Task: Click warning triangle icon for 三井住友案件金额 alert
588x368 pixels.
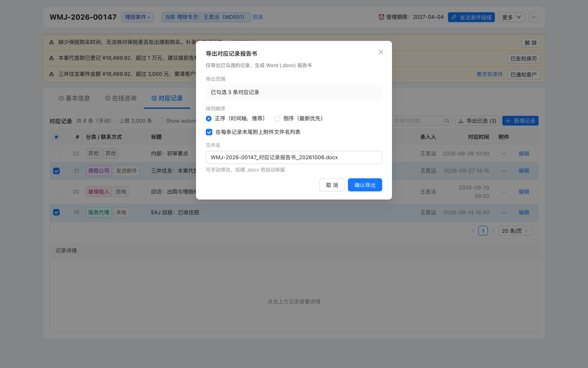Action: coord(51,74)
